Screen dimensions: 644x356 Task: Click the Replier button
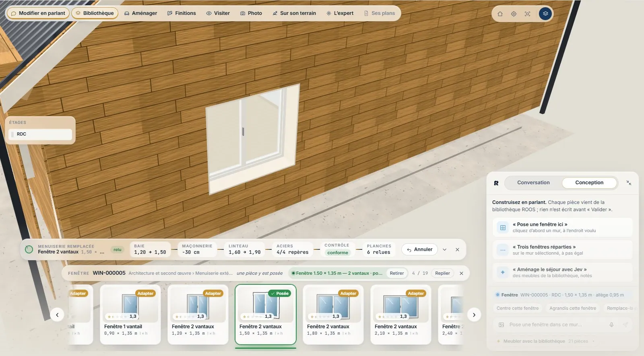[x=442, y=273]
